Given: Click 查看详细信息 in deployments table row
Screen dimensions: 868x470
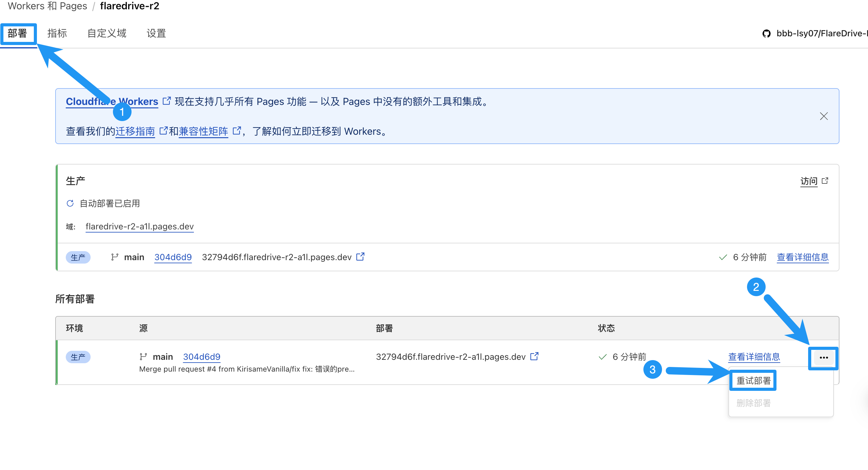Looking at the screenshot, I should (754, 357).
